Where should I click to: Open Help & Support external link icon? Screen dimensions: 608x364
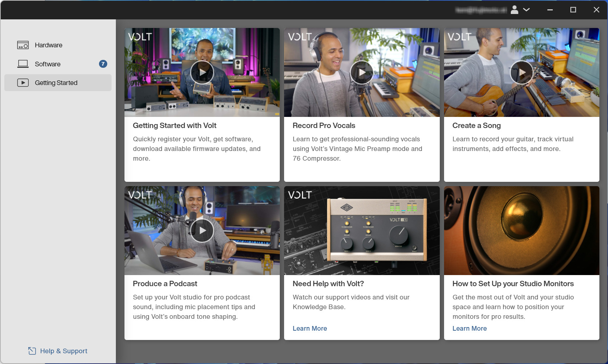(32, 351)
